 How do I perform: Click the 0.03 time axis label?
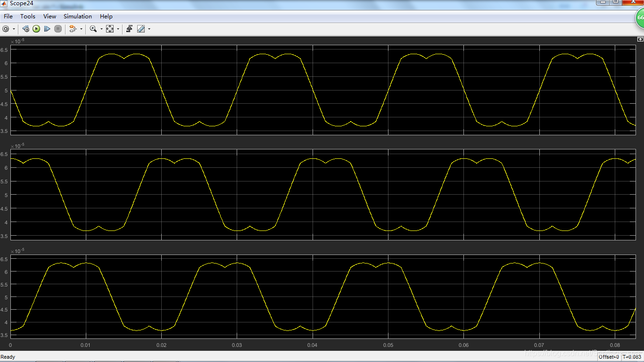(237, 346)
